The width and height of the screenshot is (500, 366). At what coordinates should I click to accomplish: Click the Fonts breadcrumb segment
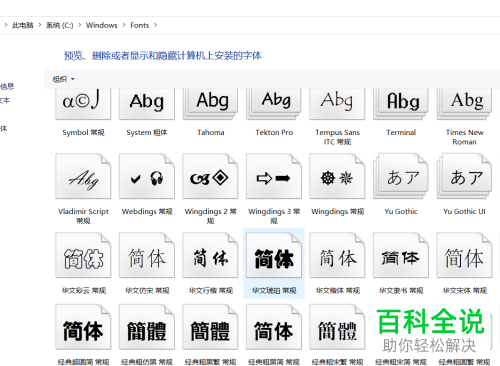[139, 25]
